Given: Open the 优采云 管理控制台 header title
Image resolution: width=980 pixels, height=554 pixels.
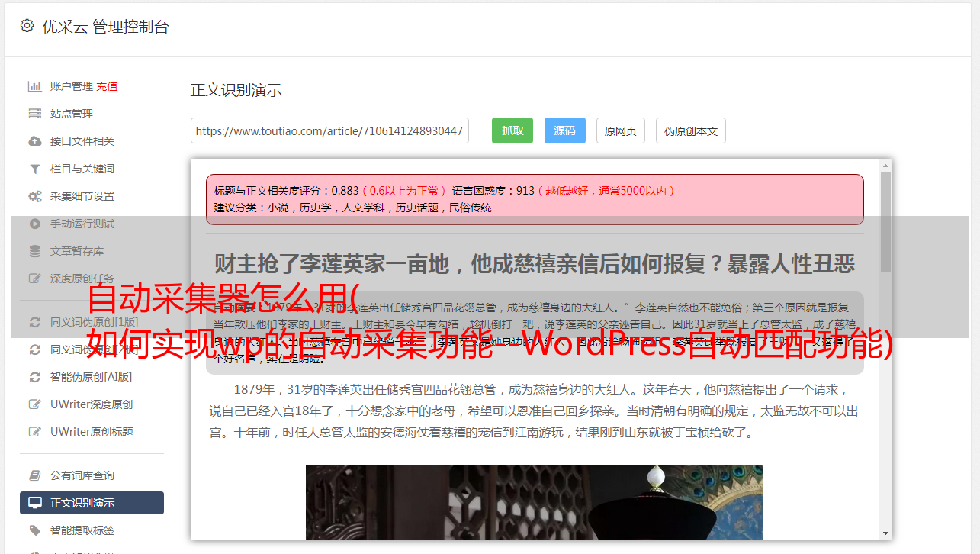Looking at the screenshot, I should click(x=105, y=27).
